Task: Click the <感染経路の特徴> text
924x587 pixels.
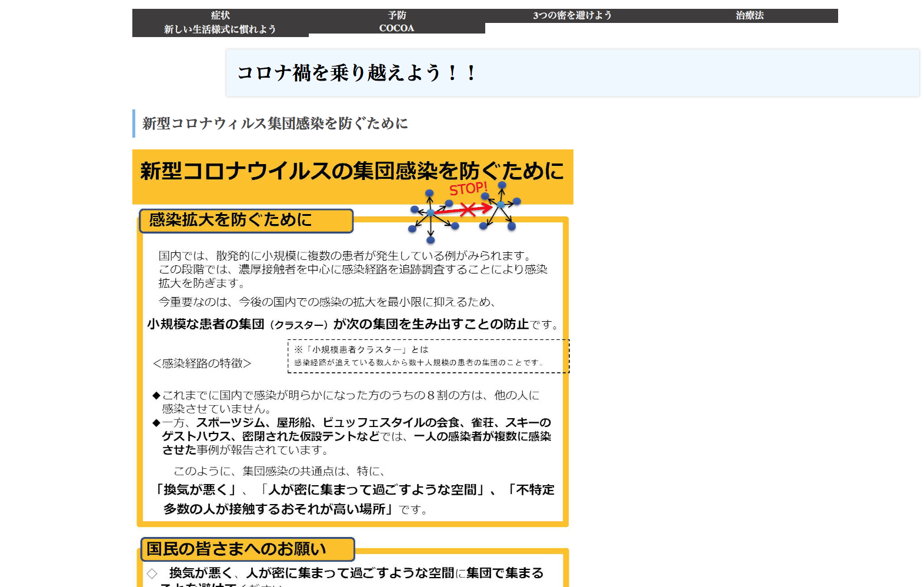Action: pos(202,363)
